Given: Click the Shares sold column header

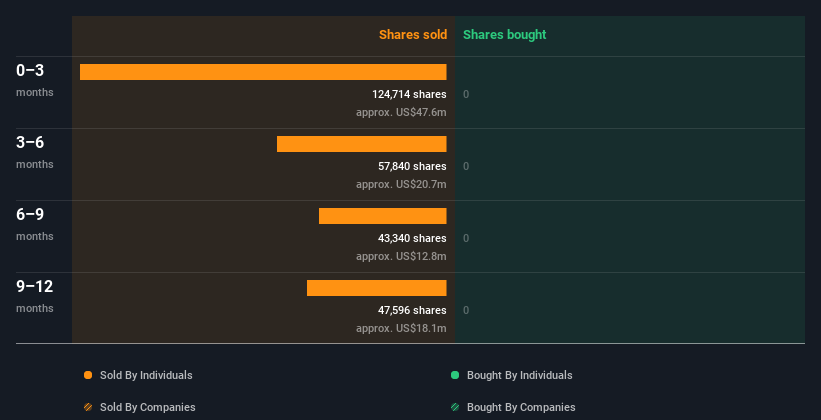Looking at the screenshot, I should coord(413,35).
